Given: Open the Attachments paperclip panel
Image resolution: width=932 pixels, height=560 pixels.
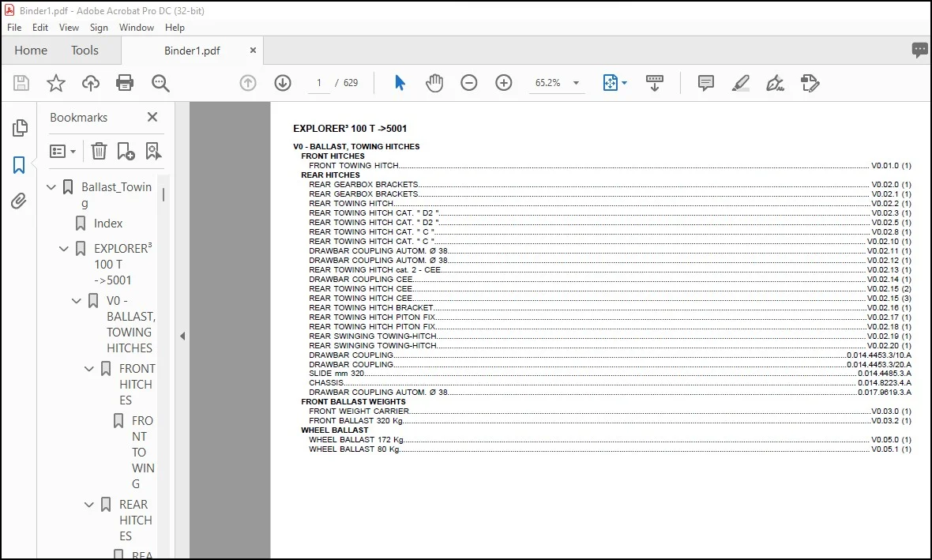Looking at the screenshot, I should pyautogui.click(x=19, y=201).
